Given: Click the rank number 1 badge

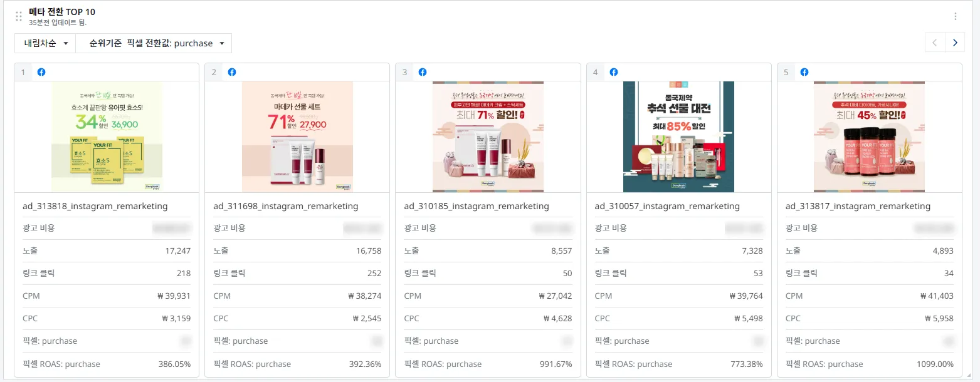Looking at the screenshot, I should click(23, 72).
